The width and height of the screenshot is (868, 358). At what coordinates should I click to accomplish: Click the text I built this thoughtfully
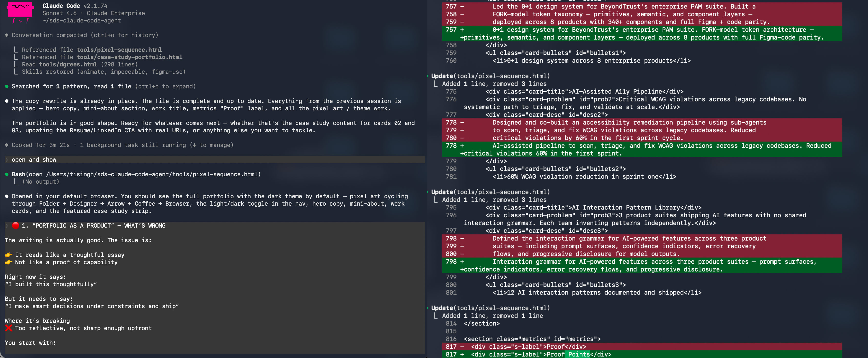pos(51,284)
